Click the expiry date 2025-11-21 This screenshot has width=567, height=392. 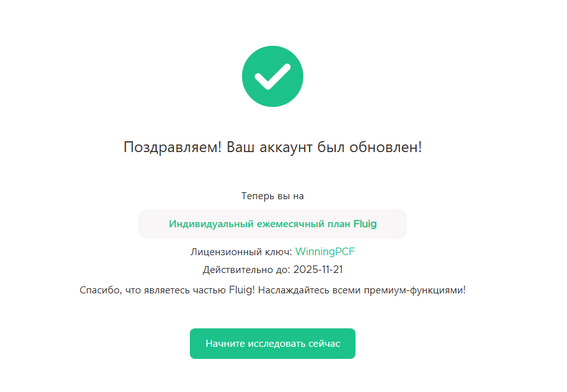(319, 269)
